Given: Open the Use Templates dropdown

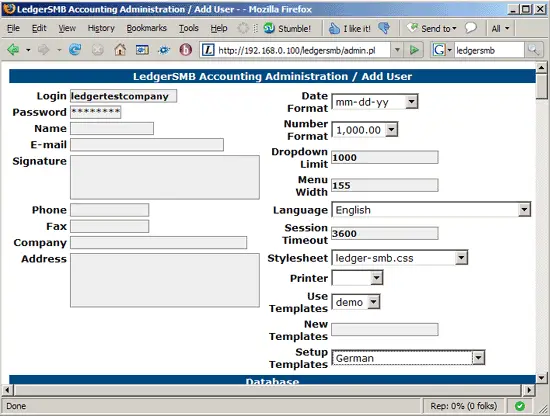Looking at the screenshot, I should (x=356, y=302).
